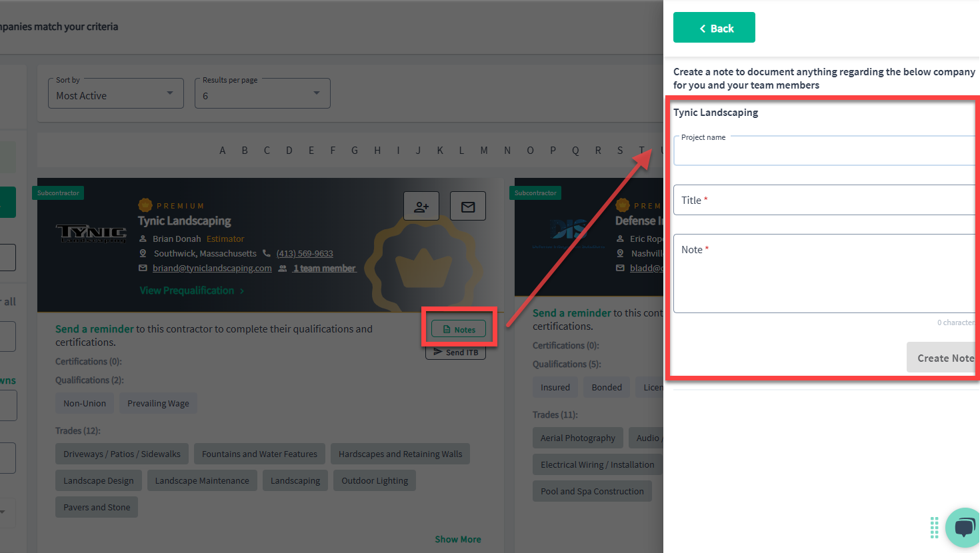Image resolution: width=980 pixels, height=553 pixels.
Task: Focus the Title required field
Action: tap(825, 200)
